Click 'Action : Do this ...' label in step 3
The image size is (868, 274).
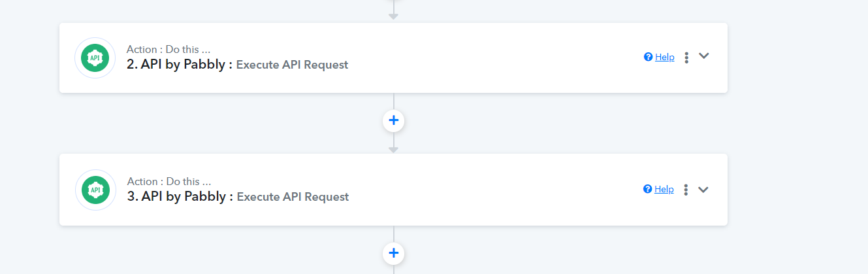[x=169, y=181]
